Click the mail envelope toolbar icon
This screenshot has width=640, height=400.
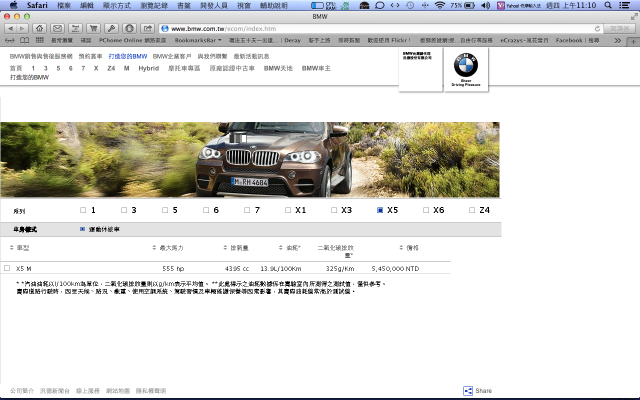click(x=58, y=29)
